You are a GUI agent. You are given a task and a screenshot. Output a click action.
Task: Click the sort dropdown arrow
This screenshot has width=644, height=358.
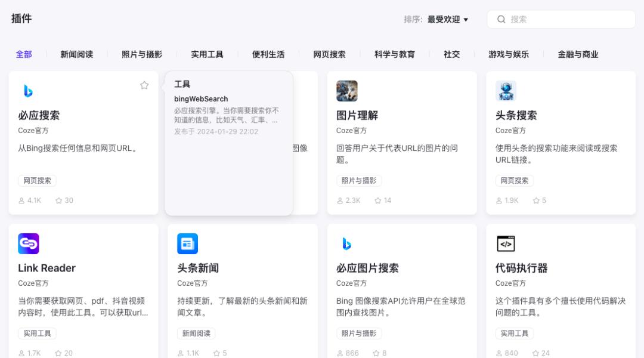tap(466, 20)
